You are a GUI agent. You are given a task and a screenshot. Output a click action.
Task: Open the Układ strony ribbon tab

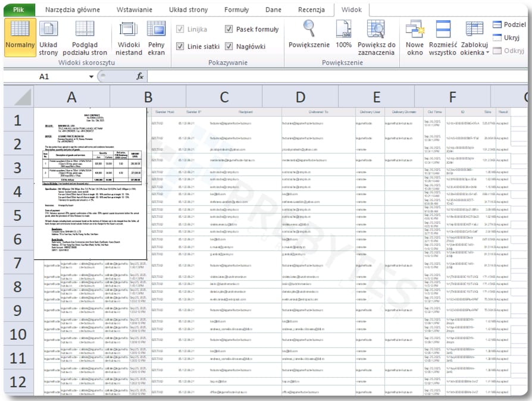click(x=188, y=10)
